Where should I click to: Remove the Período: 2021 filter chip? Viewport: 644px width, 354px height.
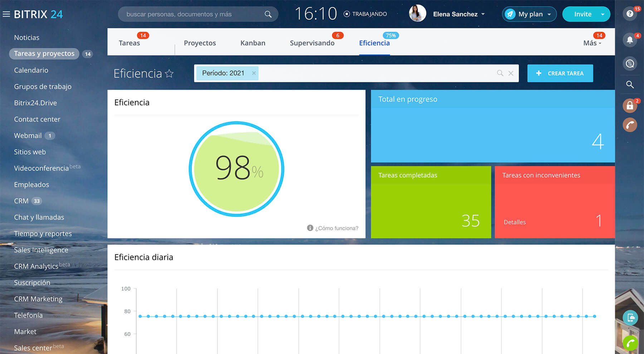[x=254, y=73]
